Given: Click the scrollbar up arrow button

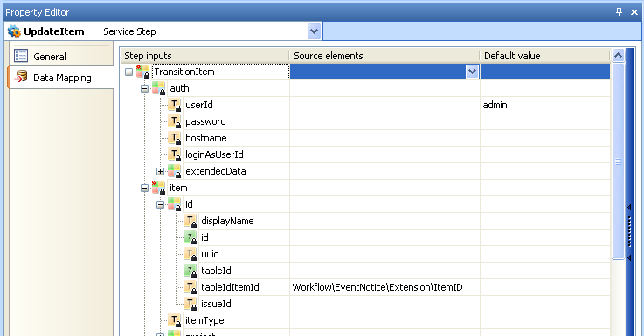Looking at the screenshot, I should [618, 55].
